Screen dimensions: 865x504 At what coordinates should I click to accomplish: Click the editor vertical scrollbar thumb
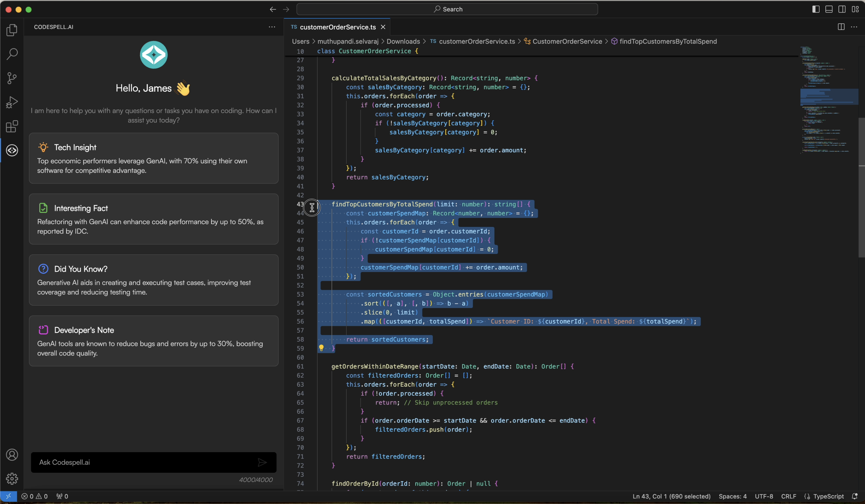click(x=861, y=187)
